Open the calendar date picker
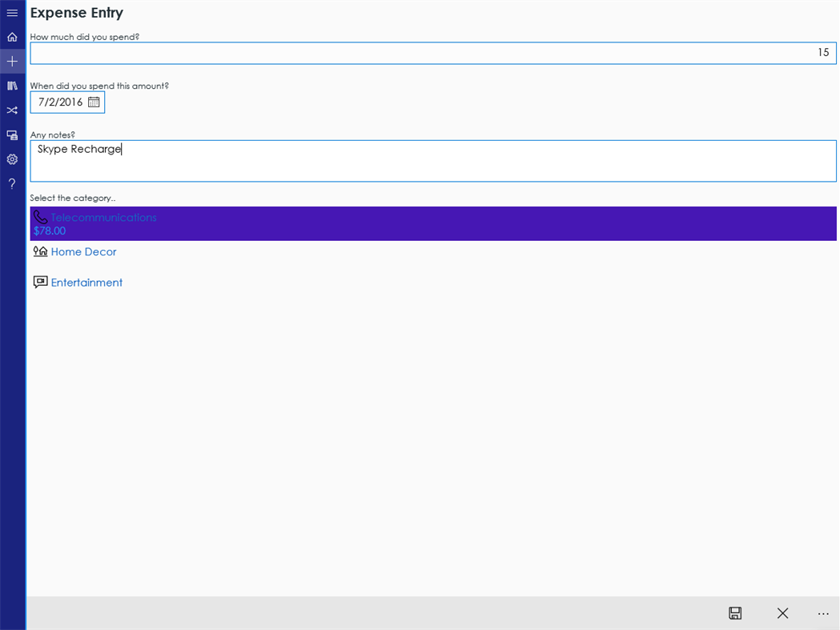 point(94,102)
